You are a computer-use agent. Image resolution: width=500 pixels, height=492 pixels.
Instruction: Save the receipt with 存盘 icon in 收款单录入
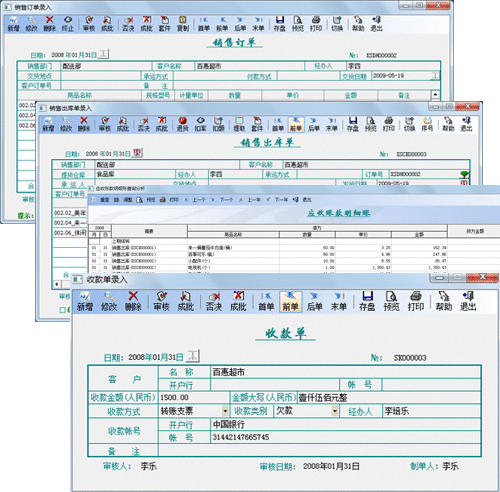tap(367, 301)
